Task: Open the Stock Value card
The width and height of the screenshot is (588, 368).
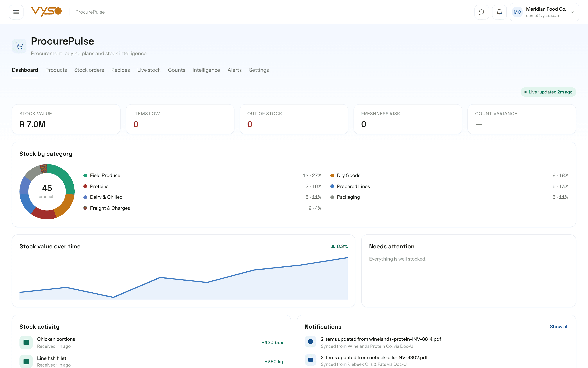Action: (x=66, y=119)
